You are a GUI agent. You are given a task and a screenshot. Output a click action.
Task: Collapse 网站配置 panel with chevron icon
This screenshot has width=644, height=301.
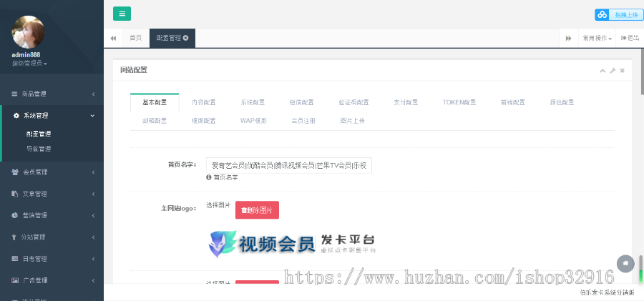[602, 71]
